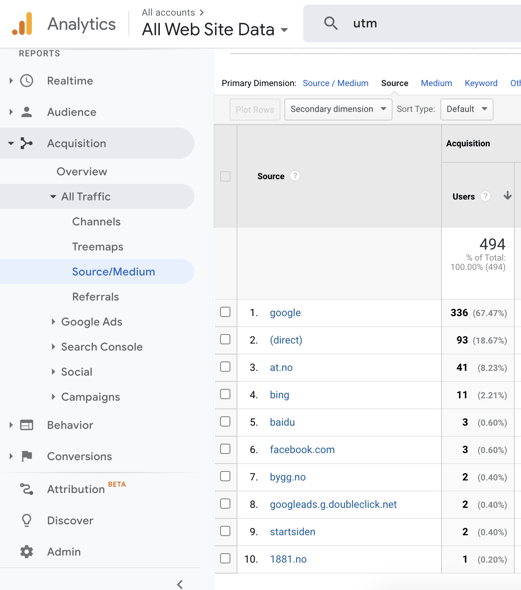This screenshot has height=590, width=521.
Task: Open the googleads.g.doubleclick.net source link
Action: [x=333, y=504]
